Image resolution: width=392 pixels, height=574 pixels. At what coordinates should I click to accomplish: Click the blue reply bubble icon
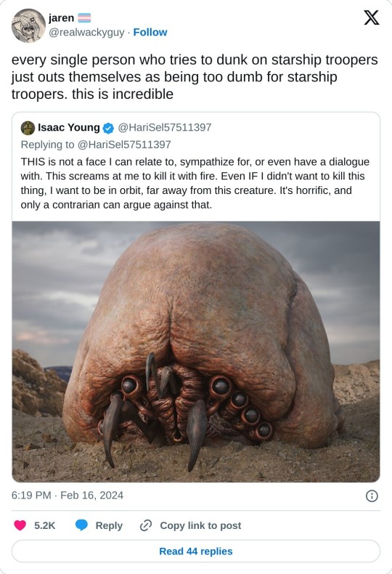81,525
